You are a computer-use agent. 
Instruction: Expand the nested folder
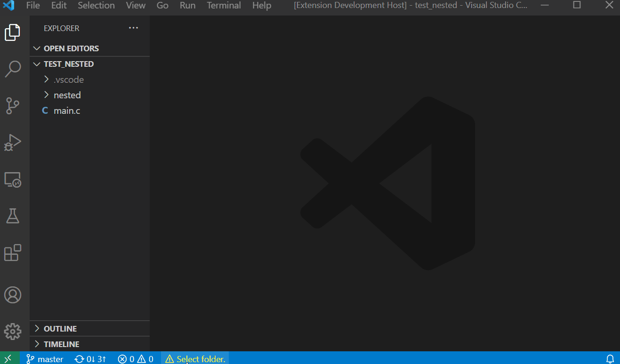point(67,95)
